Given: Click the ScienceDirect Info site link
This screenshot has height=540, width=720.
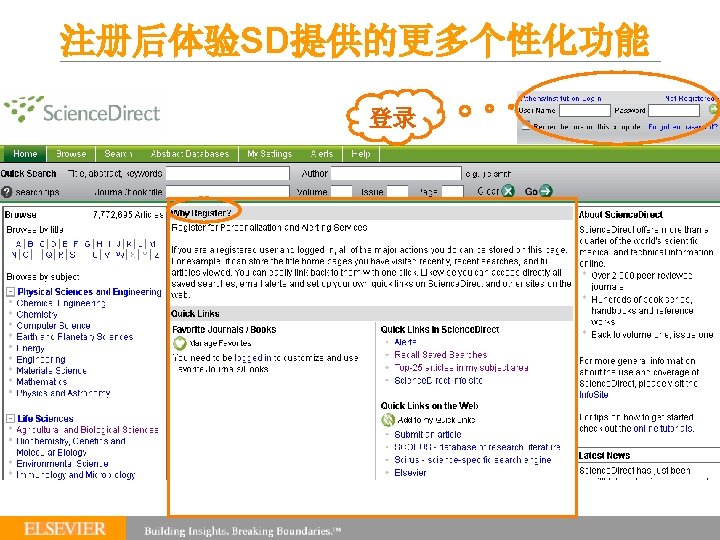Looking at the screenshot, I should click(439, 381).
